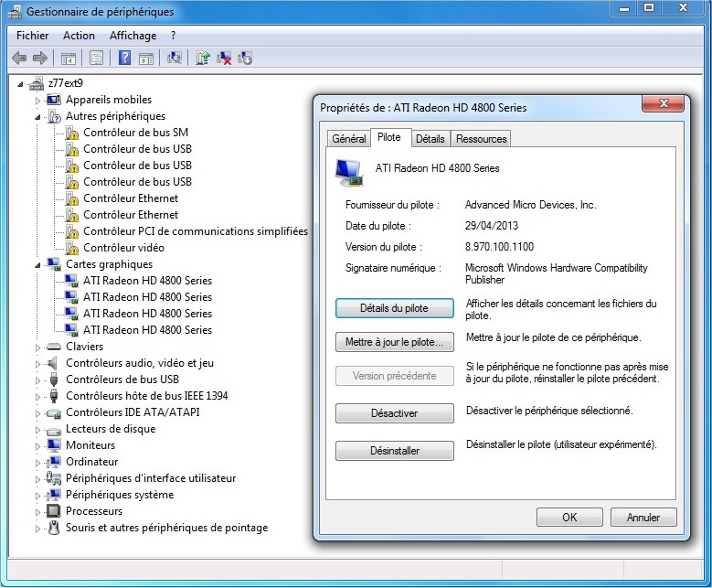Click the blue Help question-mark icon
Screen dimensions: 712x588
(x=124, y=59)
